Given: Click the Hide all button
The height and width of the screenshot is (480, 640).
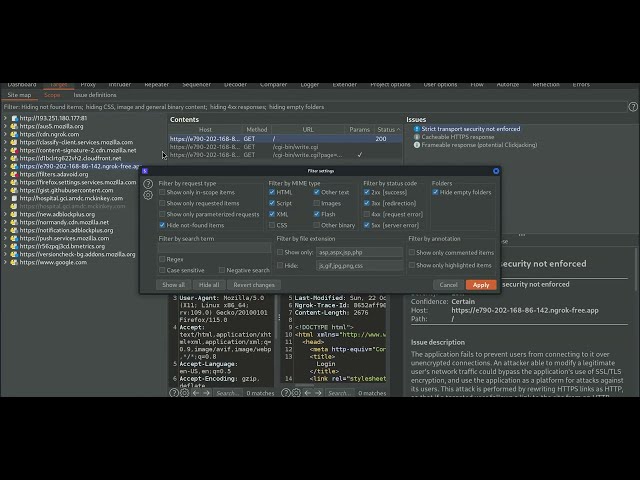Looking at the screenshot, I should click(209, 285).
